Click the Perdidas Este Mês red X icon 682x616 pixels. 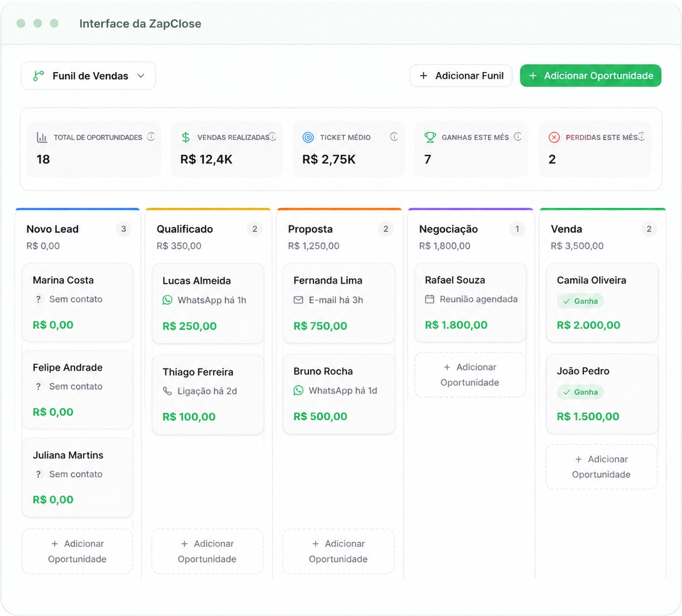point(554,138)
